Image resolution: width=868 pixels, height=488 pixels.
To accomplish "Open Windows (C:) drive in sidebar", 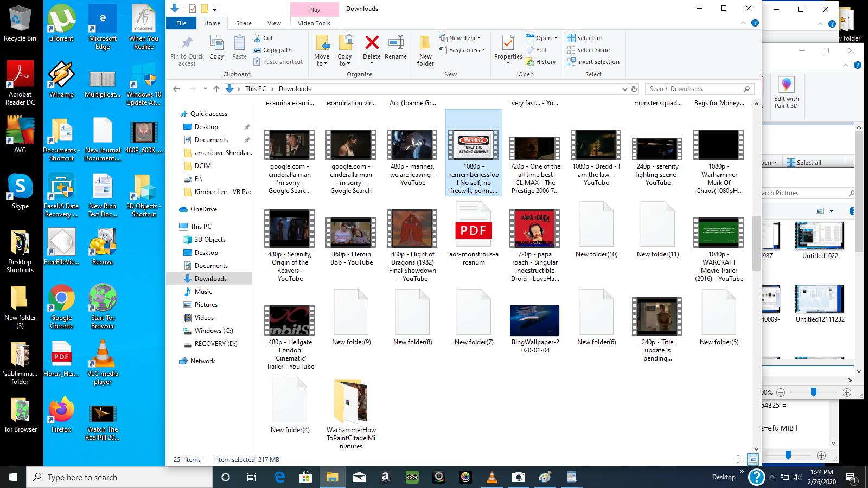I will (x=213, y=331).
